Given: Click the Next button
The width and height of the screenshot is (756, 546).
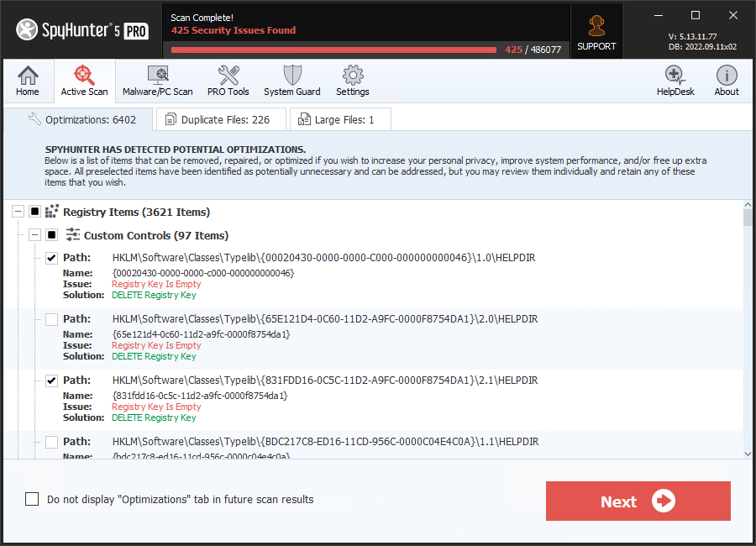Looking at the screenshot, I should click(x=638, y=501).
